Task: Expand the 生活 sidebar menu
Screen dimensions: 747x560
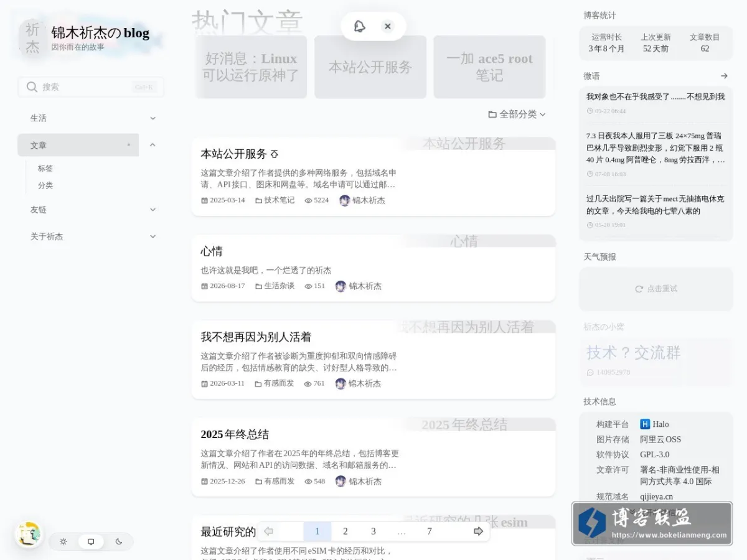Action: pyautogui.click(x=153, y=118)
